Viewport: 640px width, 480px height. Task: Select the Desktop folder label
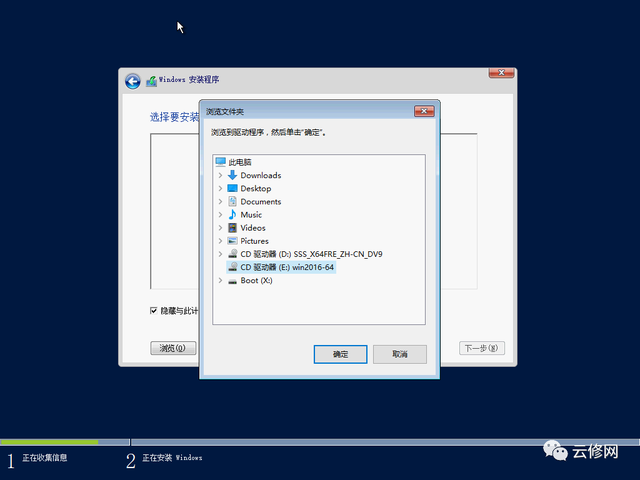[256, 188]
